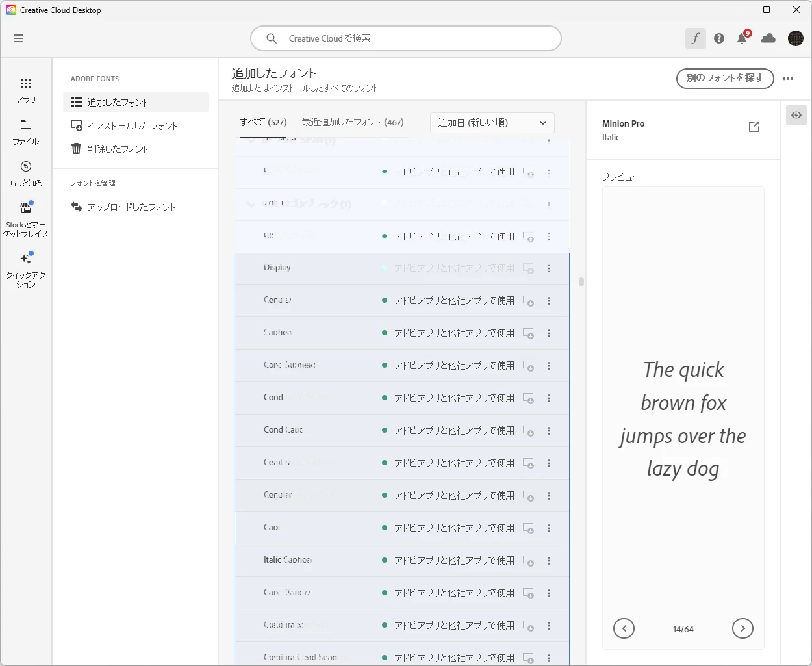The image size is (812, 666).
Task: Click the install icon in Cond Subhead row
Action: click(x=529, y=366)
